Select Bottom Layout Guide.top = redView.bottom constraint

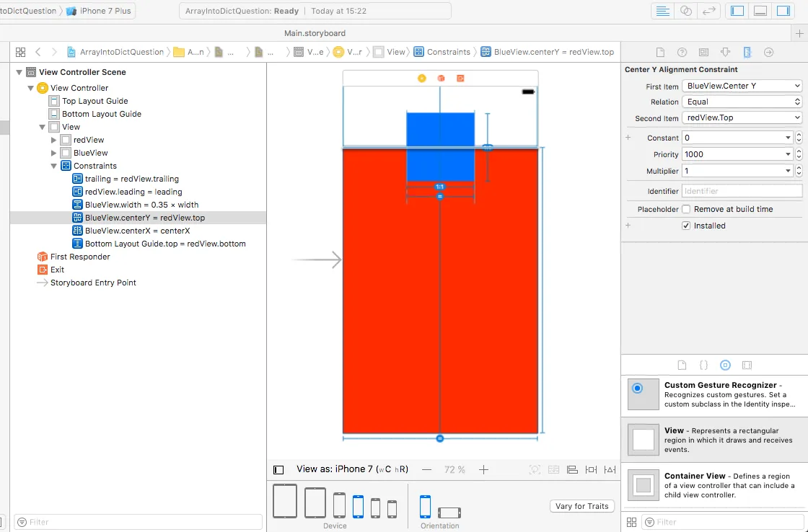(x=165, y=244)
